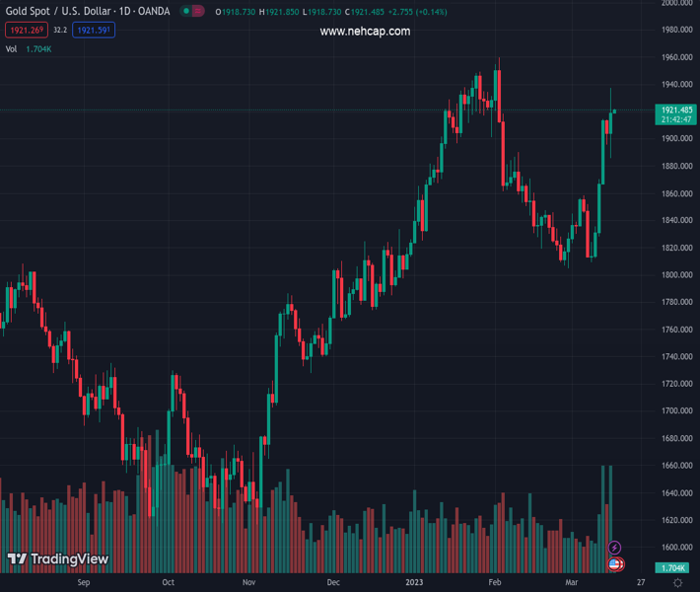The height and width of the screenshot is (592, 700).
Task: Click the Dec label on time axis
Action: click(333, 583)
